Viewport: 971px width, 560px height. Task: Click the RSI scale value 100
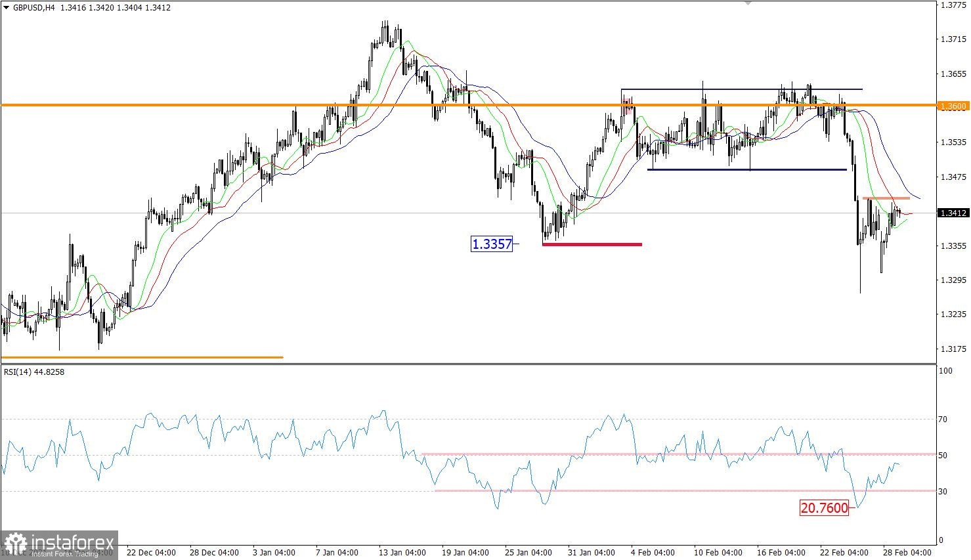(x=946, y=371)
